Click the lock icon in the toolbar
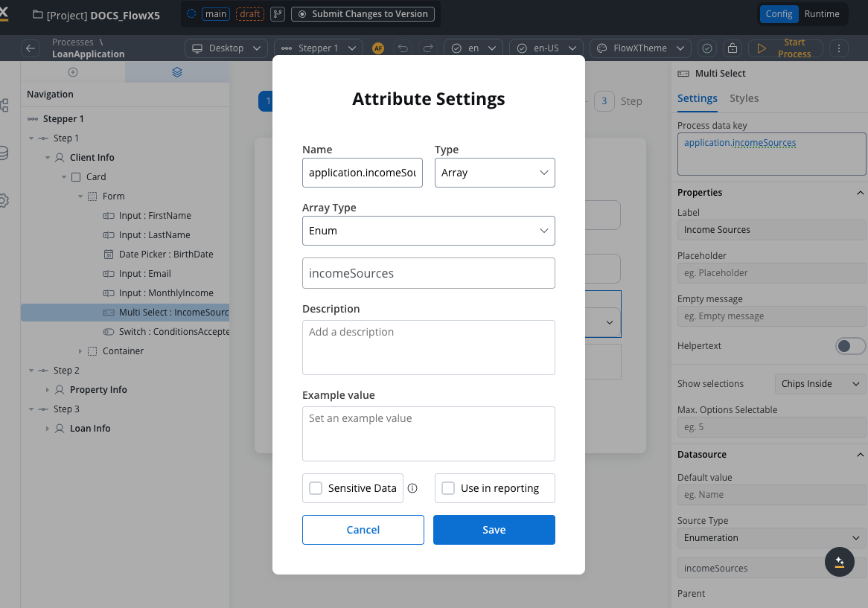The image size is (868, 608). (x=733, y=48)
